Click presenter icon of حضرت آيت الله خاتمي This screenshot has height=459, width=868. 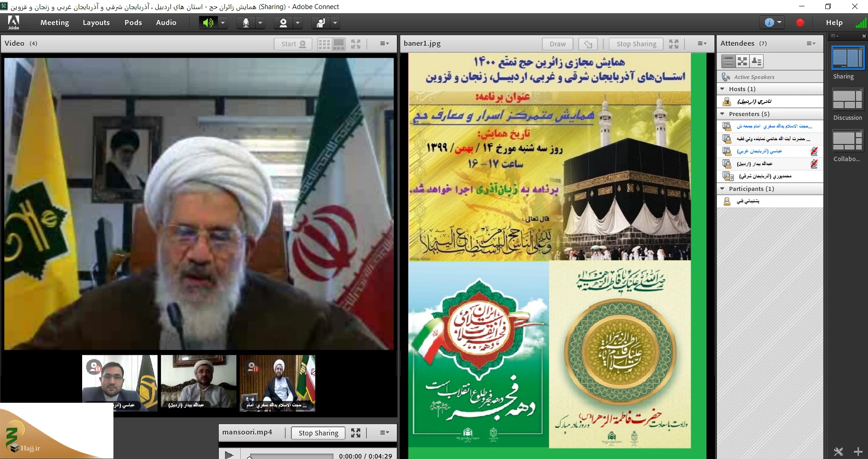(x=727, y=139)
